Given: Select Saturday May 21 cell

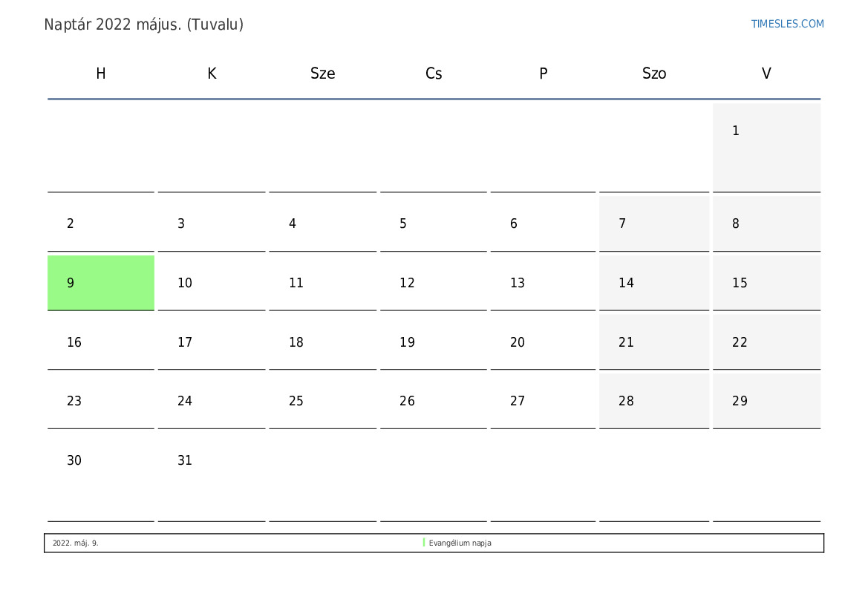Looking at the screenshot, I should coord(654,342).
